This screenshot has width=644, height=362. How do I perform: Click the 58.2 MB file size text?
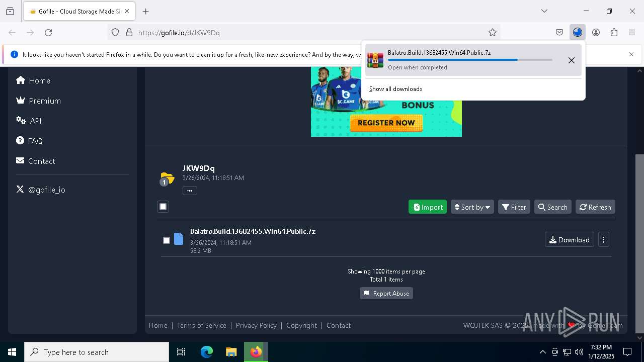(200, 250)
